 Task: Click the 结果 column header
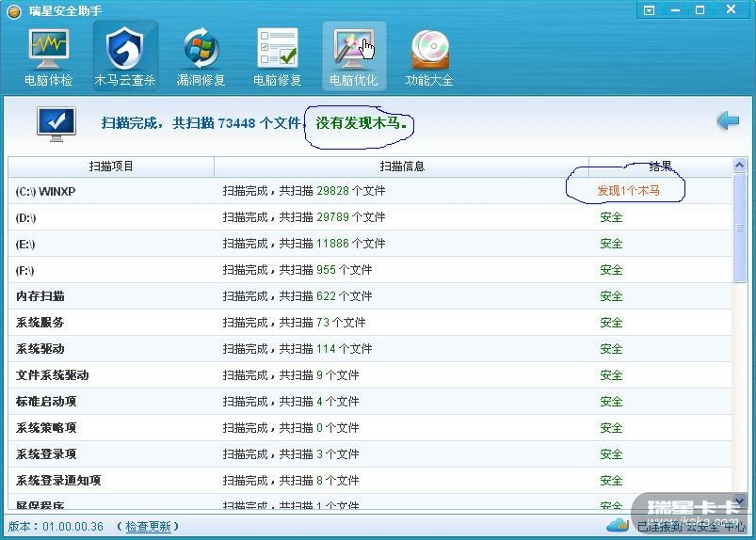point(660,167)
